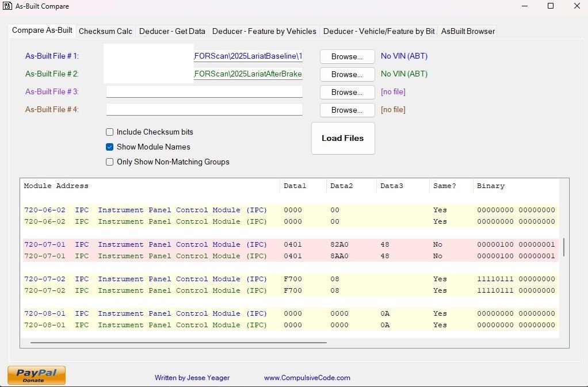Click No VIN (ABT) next to File # 2
This screenshot has height=387, width=588.
(x=404, y=74)
